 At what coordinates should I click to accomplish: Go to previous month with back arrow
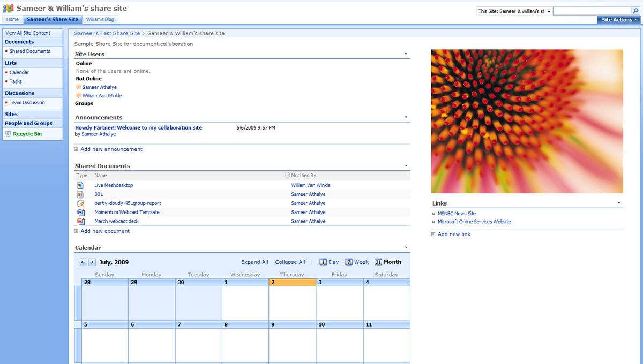(84, 262)
